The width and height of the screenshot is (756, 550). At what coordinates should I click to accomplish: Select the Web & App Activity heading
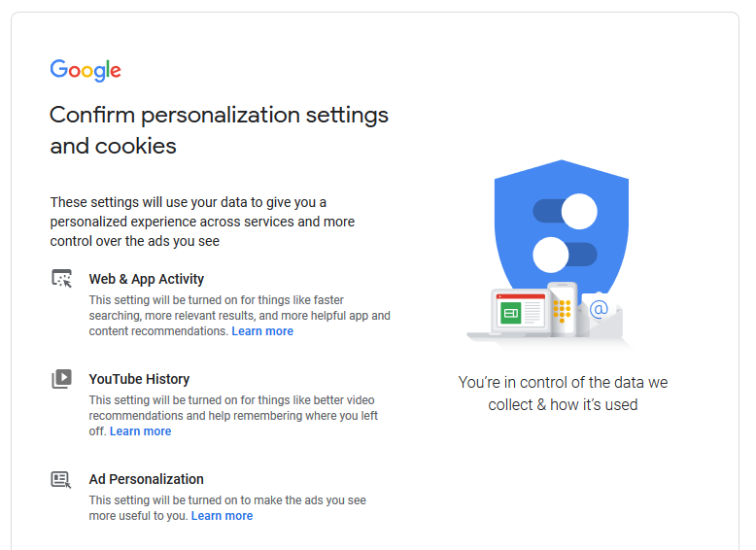pyautogui.click(x=146, y=279)
